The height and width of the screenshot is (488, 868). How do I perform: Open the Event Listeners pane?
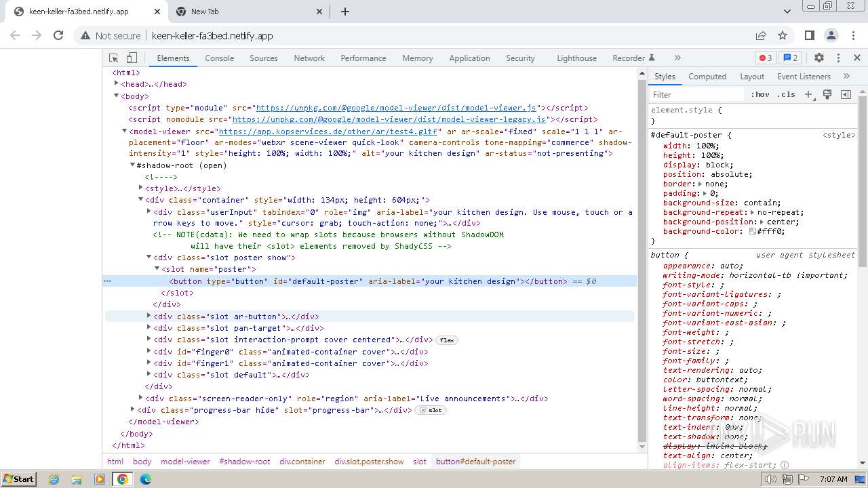coord(804,77)
